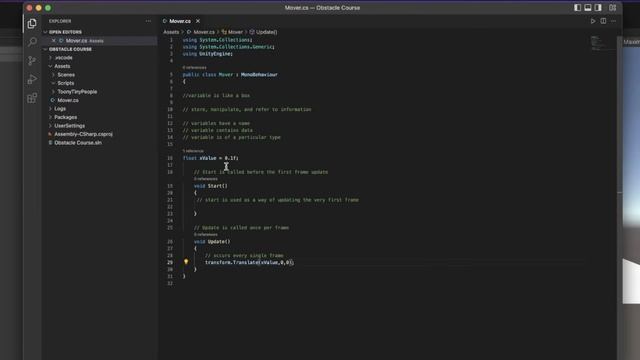Toggle the secondary side bar layout icon
This screenshot has height=360, width=640.
pyautogui.click(x=598, y=8)
